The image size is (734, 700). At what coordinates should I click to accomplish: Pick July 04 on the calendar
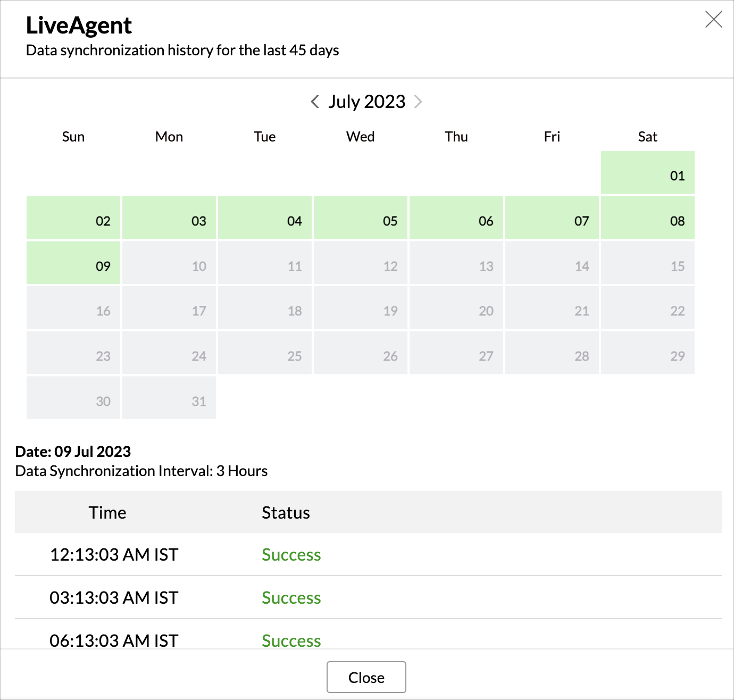(265, 218)
